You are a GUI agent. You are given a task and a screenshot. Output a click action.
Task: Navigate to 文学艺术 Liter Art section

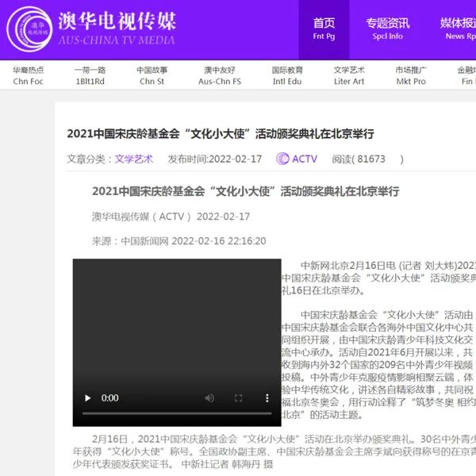pos(349,75)
